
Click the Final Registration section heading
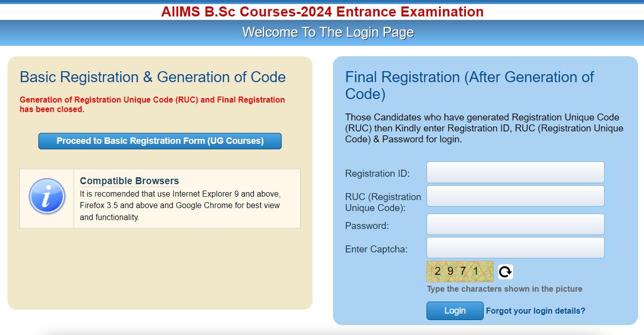pos(469,85)
